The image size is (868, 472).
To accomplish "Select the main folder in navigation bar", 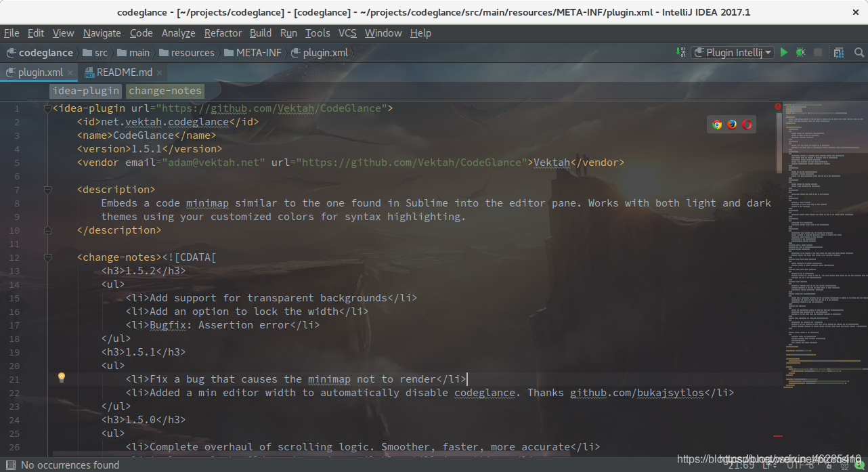I will click(x=133, y=52).
